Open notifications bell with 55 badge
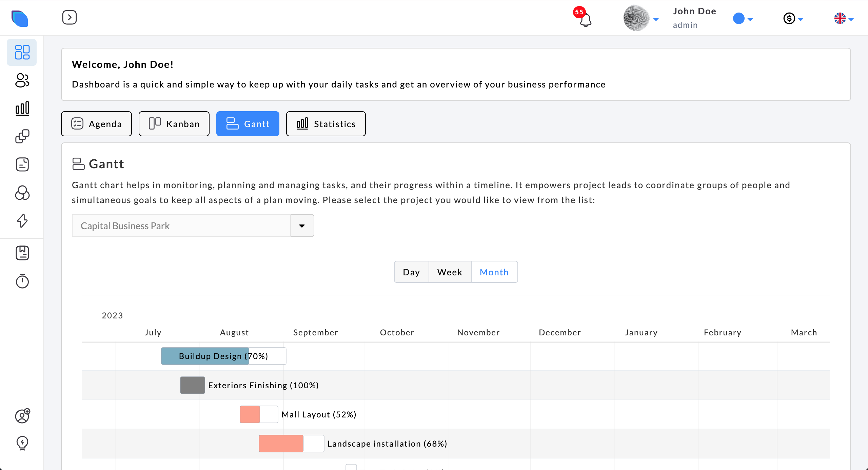Image resolution: width=868 pixels, height=470 pixels. [x=585, y=19]
